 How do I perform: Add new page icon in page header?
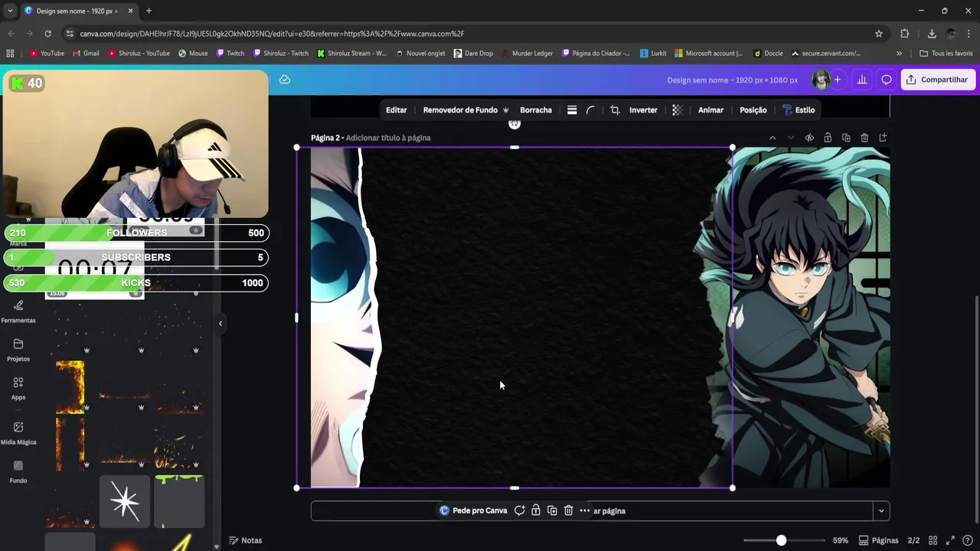883,138
